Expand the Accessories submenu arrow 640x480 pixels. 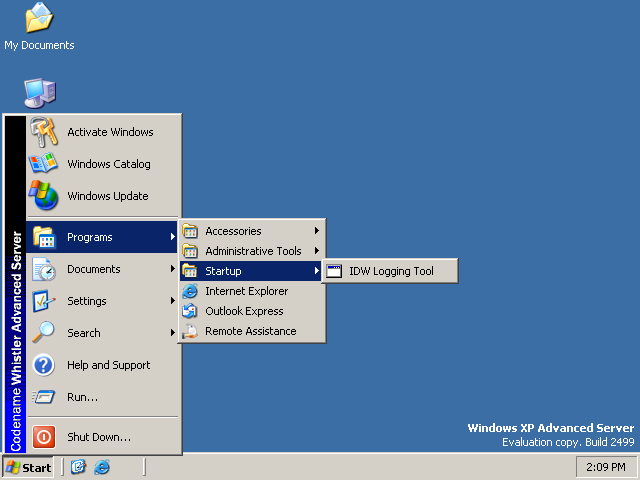(317, 231)
